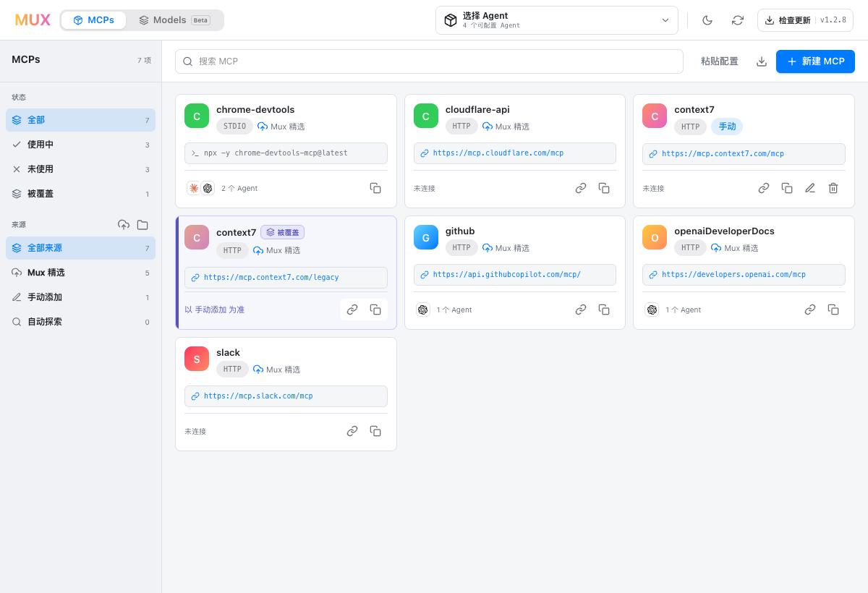The height and width of the screenshot is (593, 868).
Task: Select 手动添加 source filter
Action: click(80, 297)
